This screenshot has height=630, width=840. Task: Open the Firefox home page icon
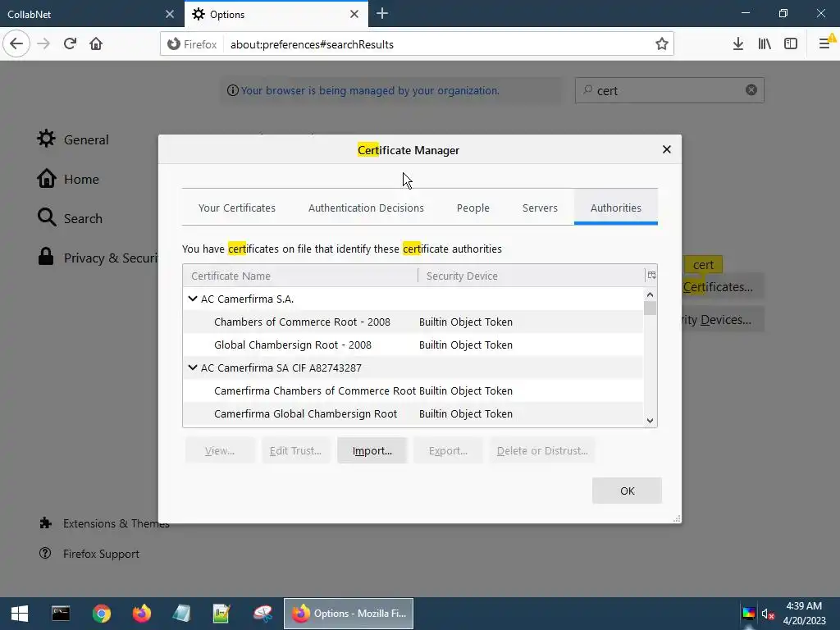pos(96,44)
